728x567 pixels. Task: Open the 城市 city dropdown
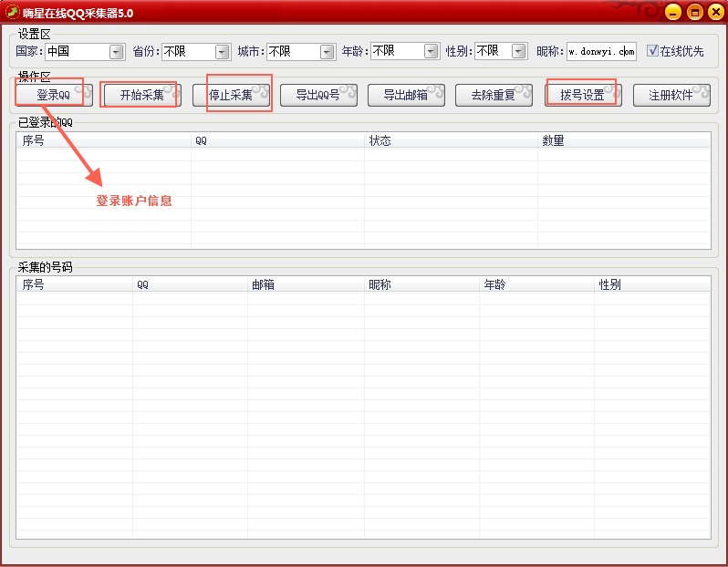coord(326,52)
